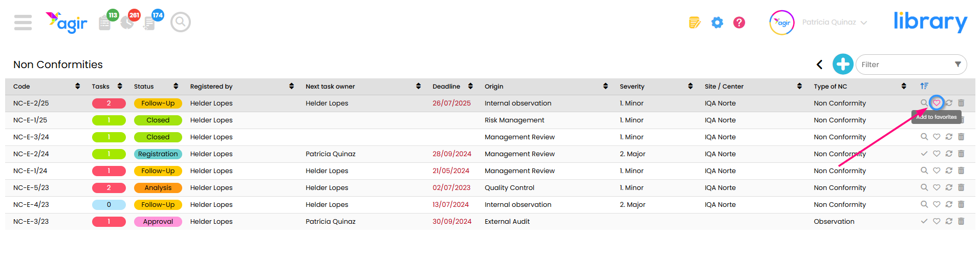The image size is (980, 254).
Task: Sort by Code column
Action: [x=78, y=86]
